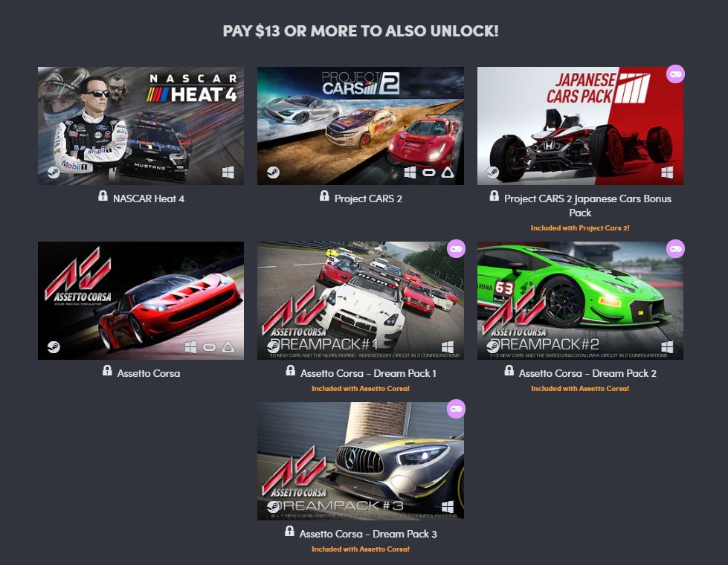Screen dimensions: 728x565
Task: Click the lock icon beside Project CARS 2
Action: point(324,196)
